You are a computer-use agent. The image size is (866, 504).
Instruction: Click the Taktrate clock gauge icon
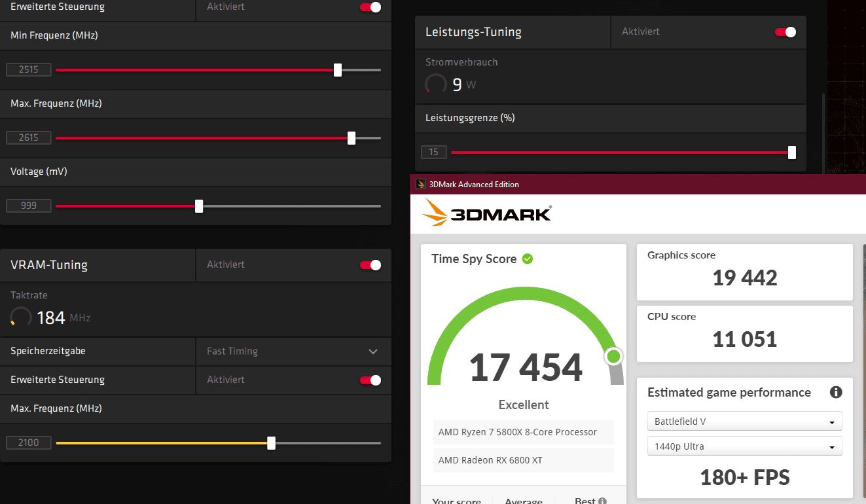(21, 317)
